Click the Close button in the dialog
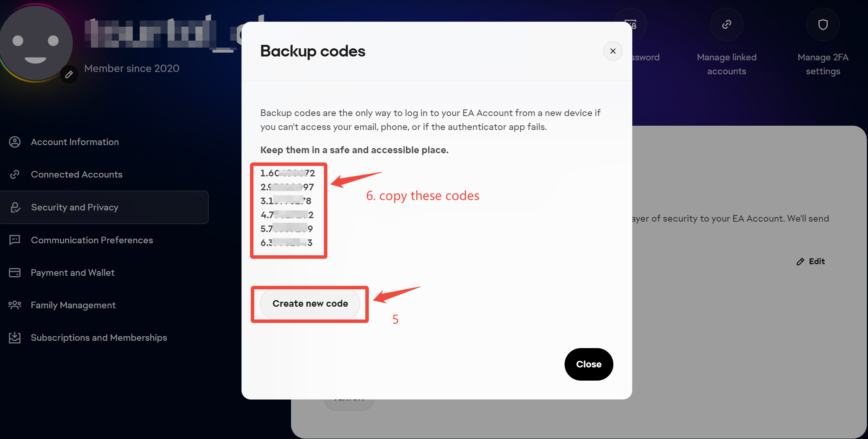Image resolution: width=868 pixels, height=439 pixels. tap(589, 364)
